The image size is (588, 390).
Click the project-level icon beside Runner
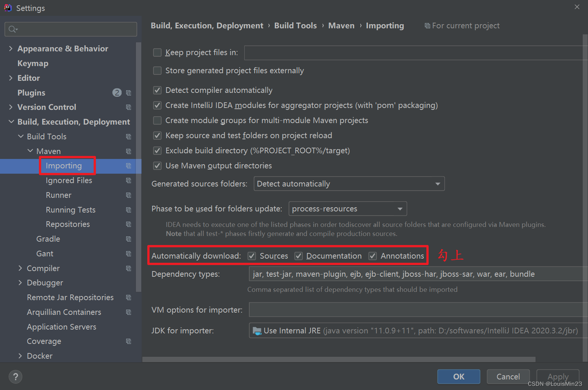tap(128, 195)
